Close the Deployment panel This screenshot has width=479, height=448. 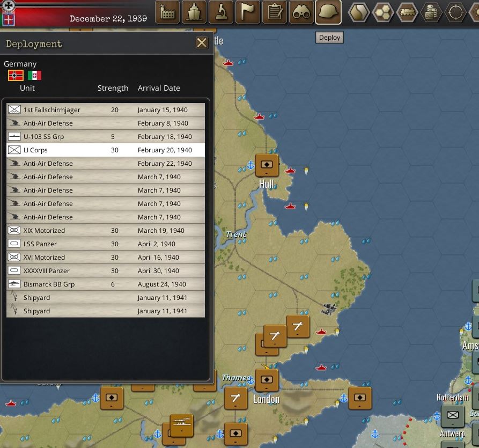pos(202,43)
